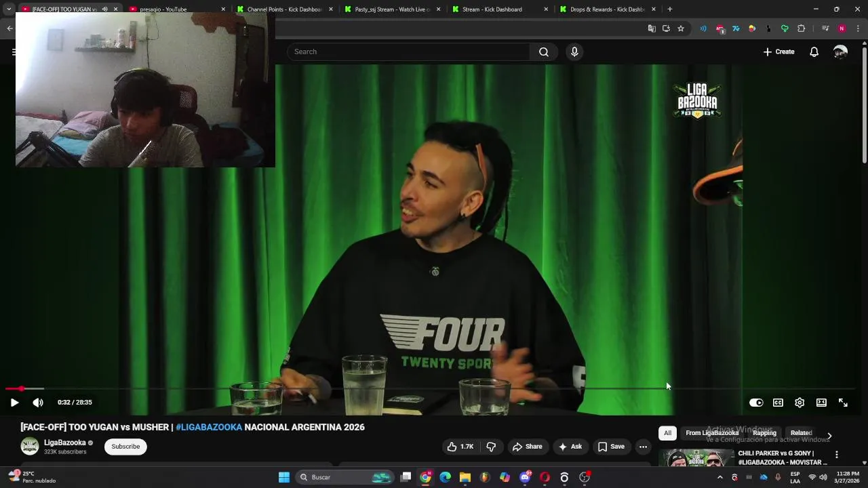868x488 pixels.
Task: Install app icon in address bar
Action: coord(666,28)
